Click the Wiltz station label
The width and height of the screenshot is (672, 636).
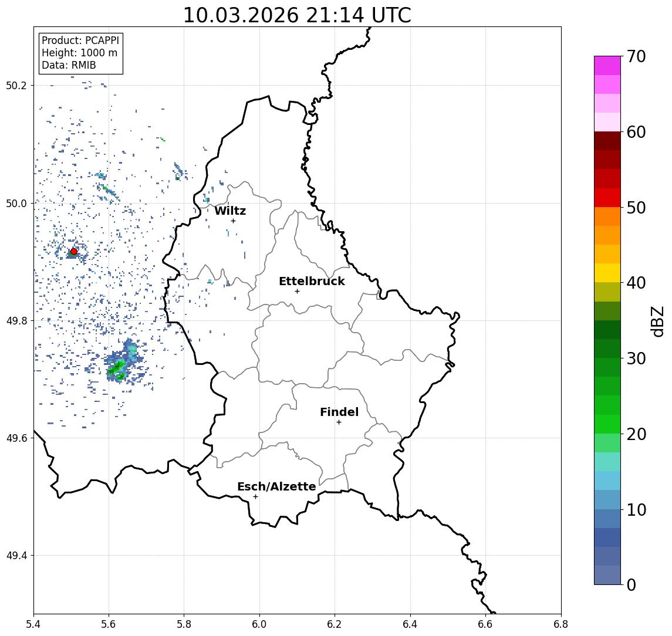point(230,211)
